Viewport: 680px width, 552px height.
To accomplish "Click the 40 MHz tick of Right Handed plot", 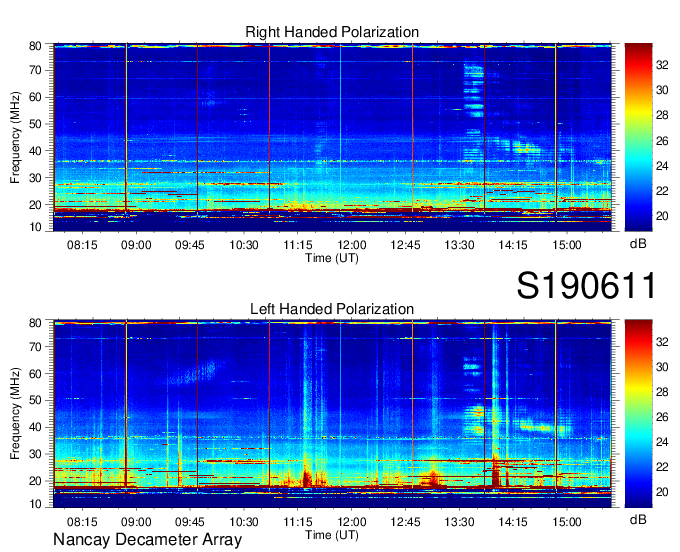I will [x=36, y=151].
